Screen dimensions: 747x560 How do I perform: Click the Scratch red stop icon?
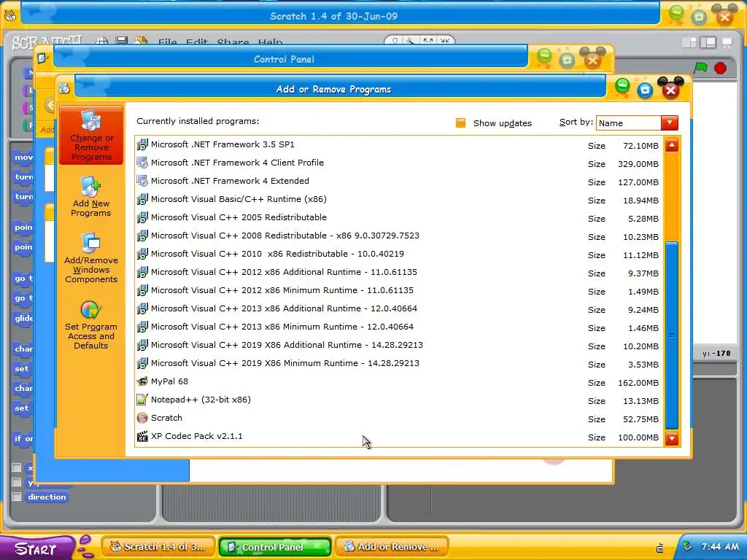(x=720, y=68)
